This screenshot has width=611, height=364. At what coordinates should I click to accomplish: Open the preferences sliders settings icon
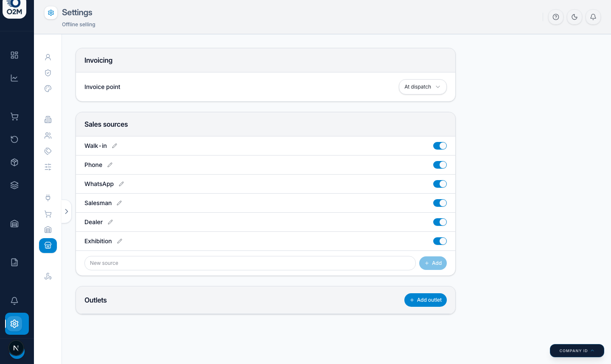click(48, 167)
